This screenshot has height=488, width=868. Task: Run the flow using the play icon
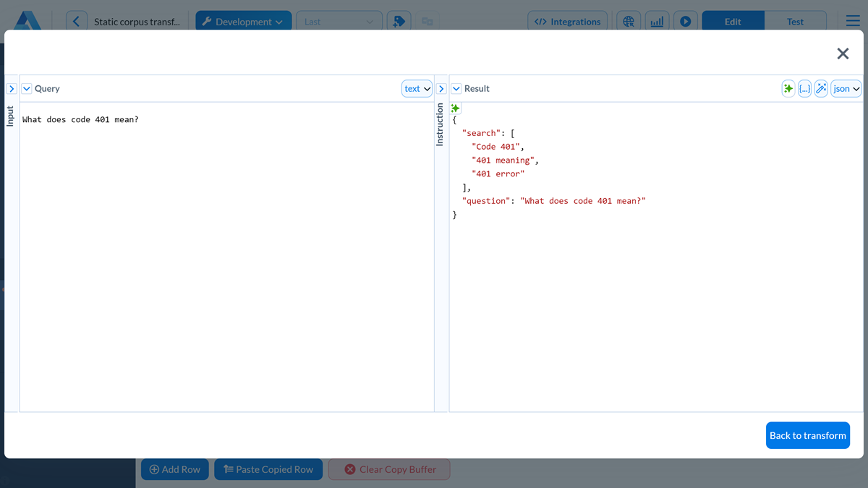tap(685, 20)
